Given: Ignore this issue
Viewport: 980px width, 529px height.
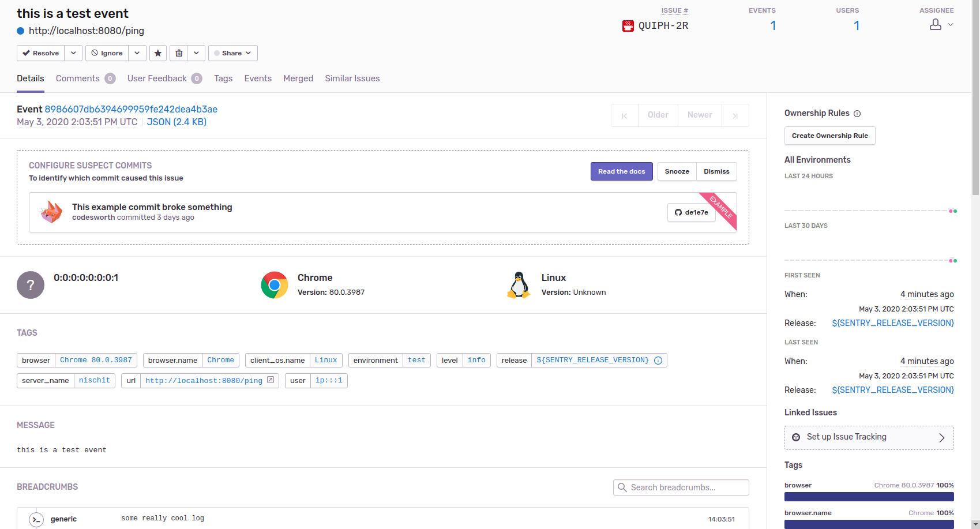Looking at the screenshot, I should pos(107,53).
